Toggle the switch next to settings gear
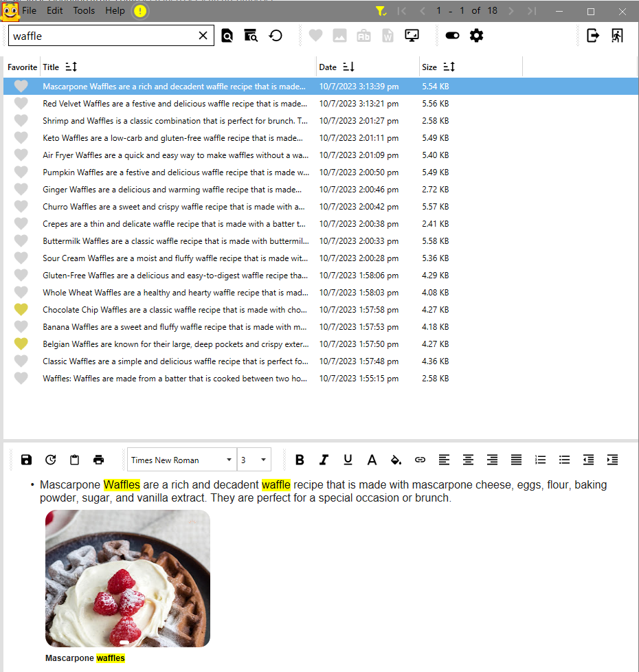The height and width of the screenshot is (672, 639). click(x=452, y=36)
